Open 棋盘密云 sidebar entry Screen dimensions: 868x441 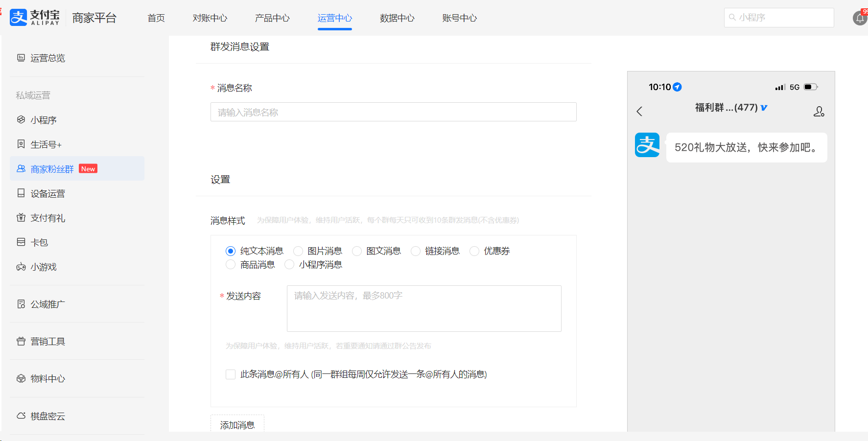pos(47,416)
